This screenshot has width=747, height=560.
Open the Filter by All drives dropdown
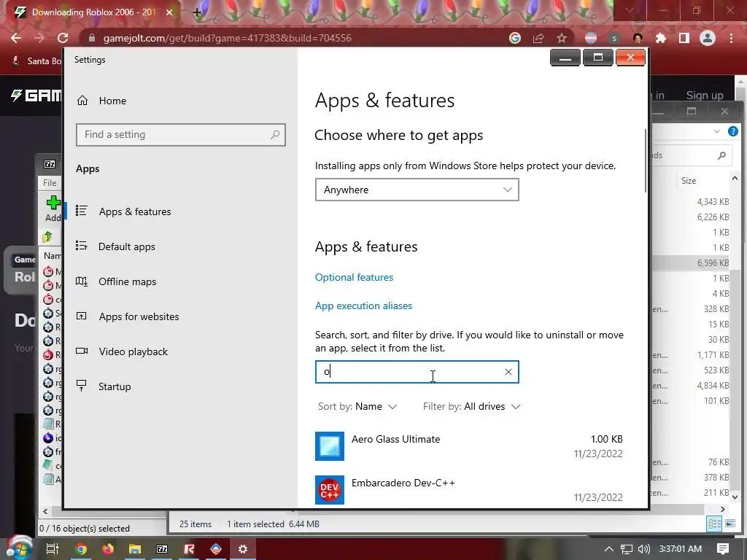pos(472,406)
